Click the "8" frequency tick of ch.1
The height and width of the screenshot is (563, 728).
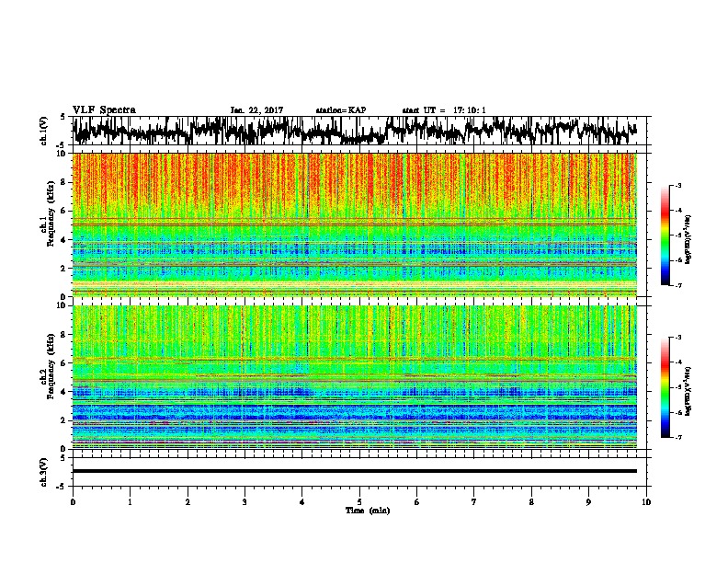point(63,182)
